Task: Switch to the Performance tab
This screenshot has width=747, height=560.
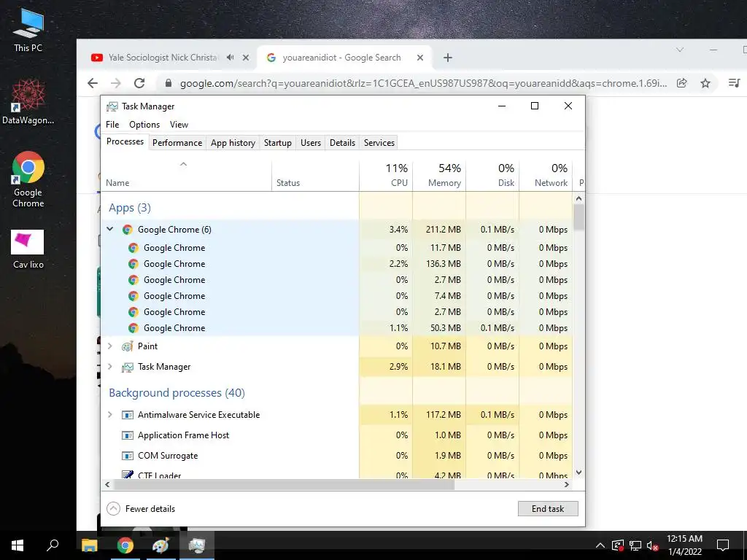Action: pyautogui.click(x=177, y=143)
